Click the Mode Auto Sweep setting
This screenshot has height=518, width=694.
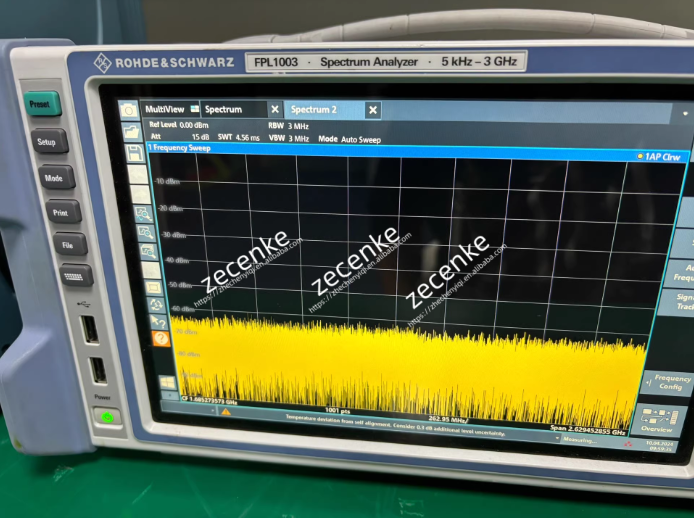349,139
